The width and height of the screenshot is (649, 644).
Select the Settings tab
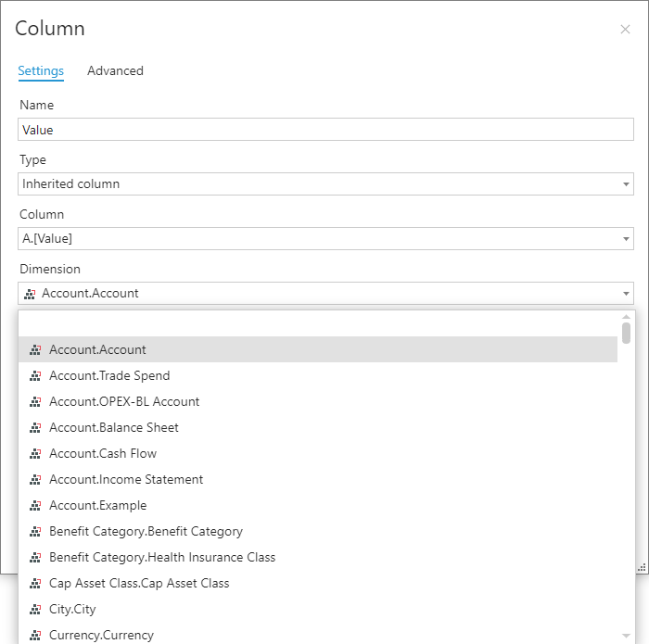pyautogui.click(x=41, y=71)
